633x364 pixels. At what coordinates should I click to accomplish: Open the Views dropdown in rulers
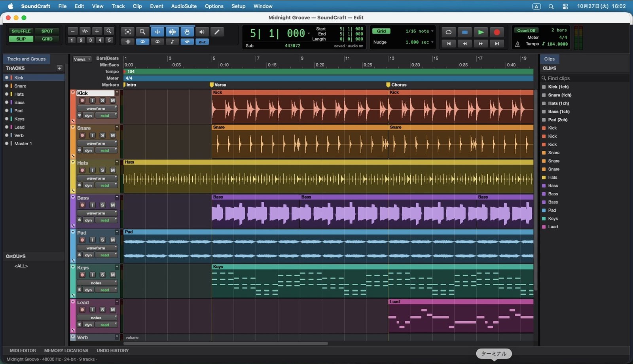click(82, 59)
